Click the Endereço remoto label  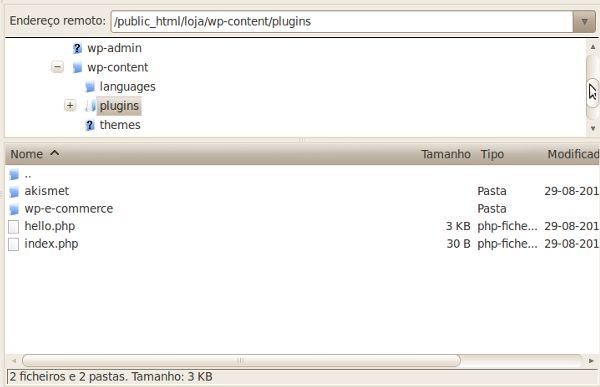57,21
